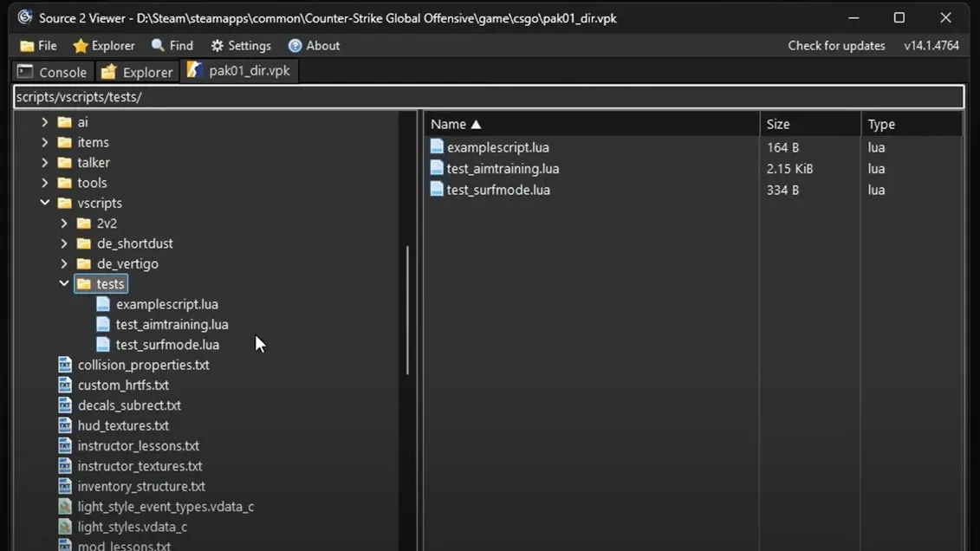This screenshot has width=980, height=551.
Task: Click test_surfmode.lua file icon in tree
Action: pos(103,344)
